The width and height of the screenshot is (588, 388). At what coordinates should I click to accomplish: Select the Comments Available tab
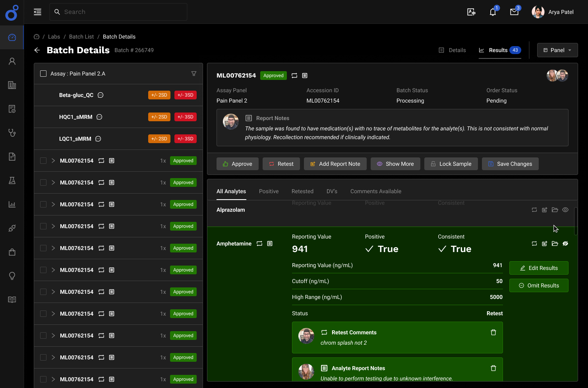click(x=376, y=191)
